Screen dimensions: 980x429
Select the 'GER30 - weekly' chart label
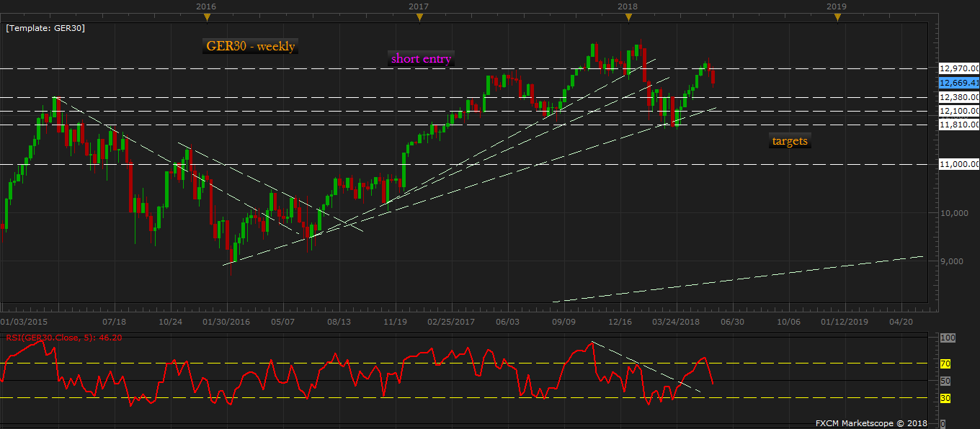pos(250,46)
